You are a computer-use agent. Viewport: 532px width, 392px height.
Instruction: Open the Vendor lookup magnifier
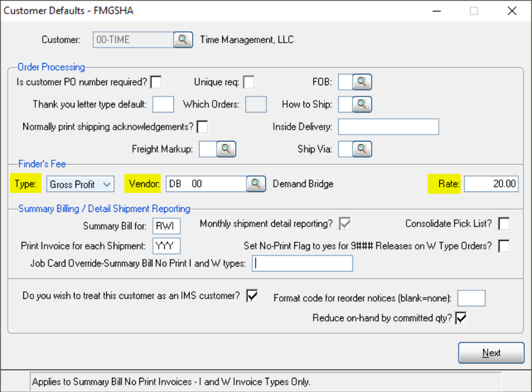256,184
